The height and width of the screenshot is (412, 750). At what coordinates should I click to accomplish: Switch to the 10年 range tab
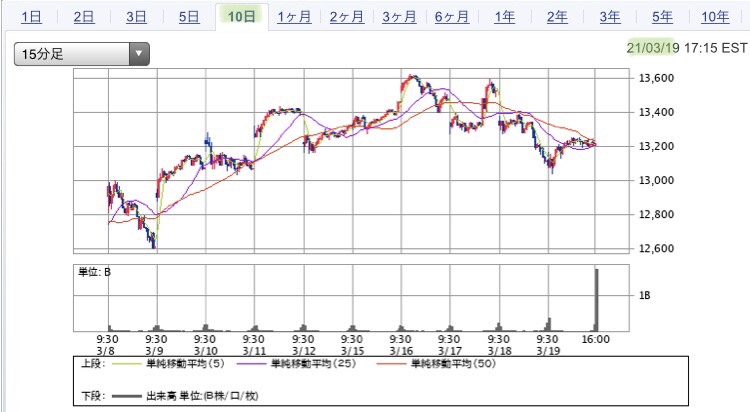point(715,17)
